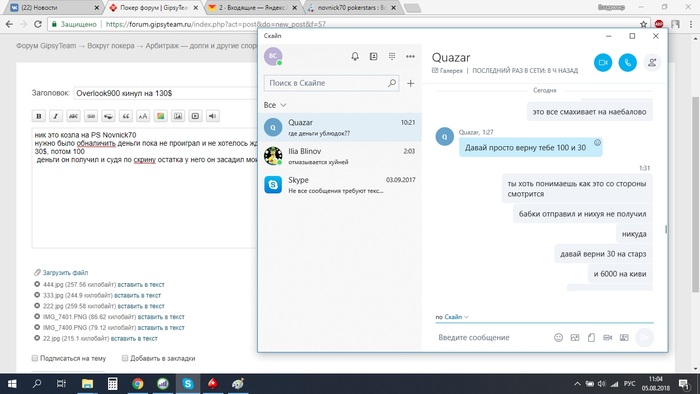Open PokerStars taskbar icon
Screen dimensions: 700x394
pyautogui.click(x=213, y=384)
